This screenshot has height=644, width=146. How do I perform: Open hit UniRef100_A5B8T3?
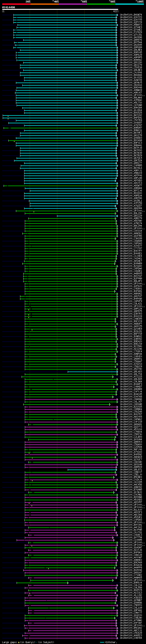[131, 25]
